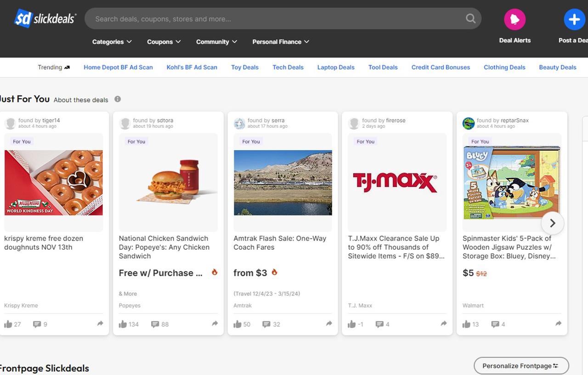Viewport: 588px width, 375px height.
Task: Open Beauty Deals trending link
Action: [x=558, y=67]
